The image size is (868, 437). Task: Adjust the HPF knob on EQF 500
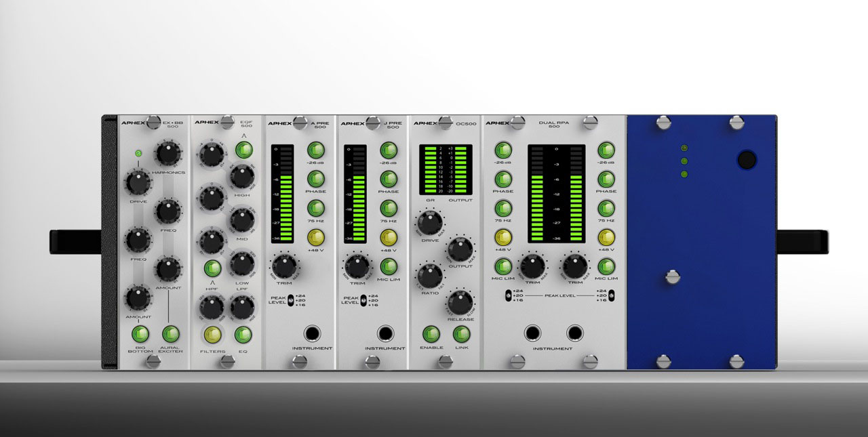tap(212, 308)
